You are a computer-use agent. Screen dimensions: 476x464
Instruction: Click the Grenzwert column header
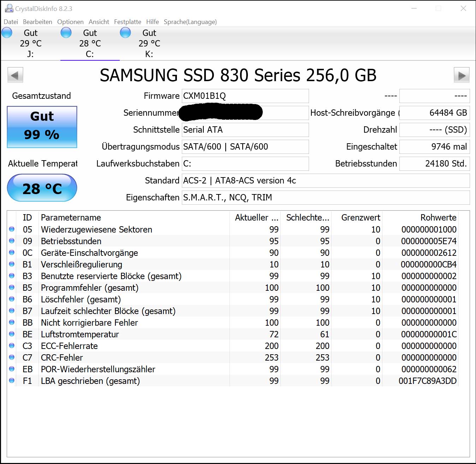pos(357,218)
